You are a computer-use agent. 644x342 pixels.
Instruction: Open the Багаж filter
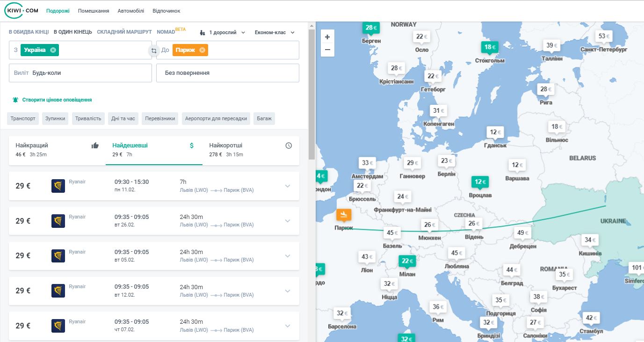(x=264, y=119)
